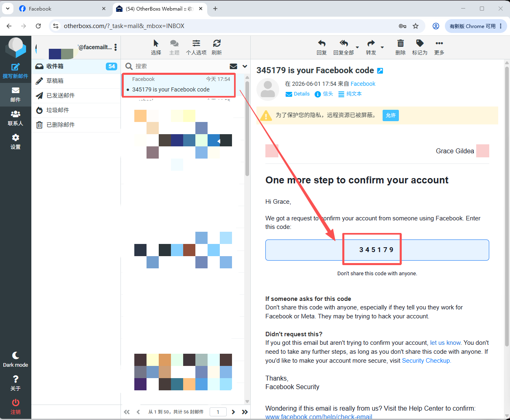The height and width of the screenshot is (420, 510).
Task: Click the blue Allow remote resources button
Action: point(391,115)
